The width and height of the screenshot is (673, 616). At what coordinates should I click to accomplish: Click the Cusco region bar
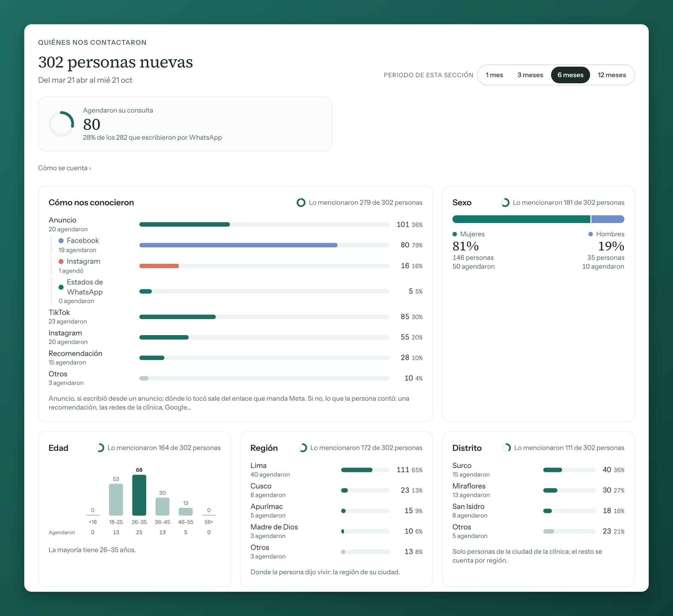point(365,491)
